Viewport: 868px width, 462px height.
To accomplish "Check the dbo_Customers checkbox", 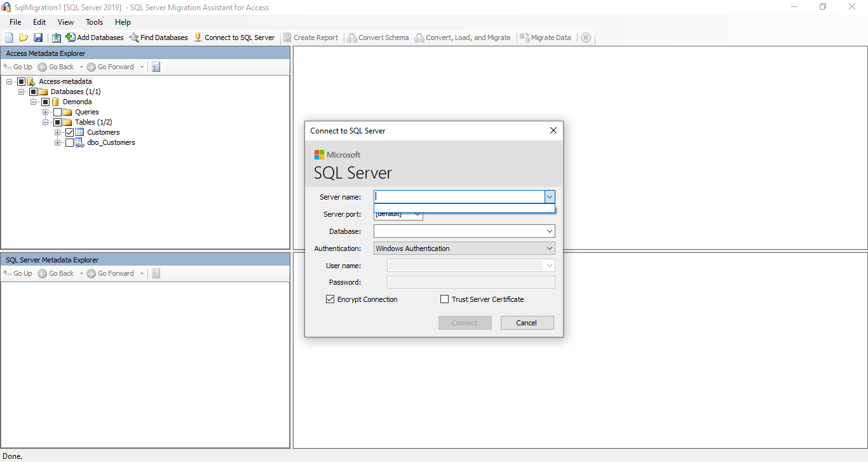I will point(69,142).
